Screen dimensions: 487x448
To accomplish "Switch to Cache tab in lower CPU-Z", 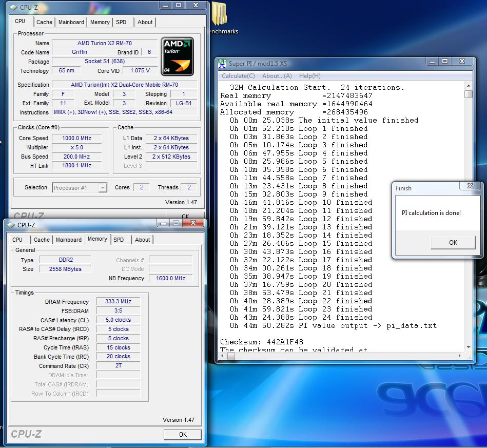I will click(x=42, y=240).
